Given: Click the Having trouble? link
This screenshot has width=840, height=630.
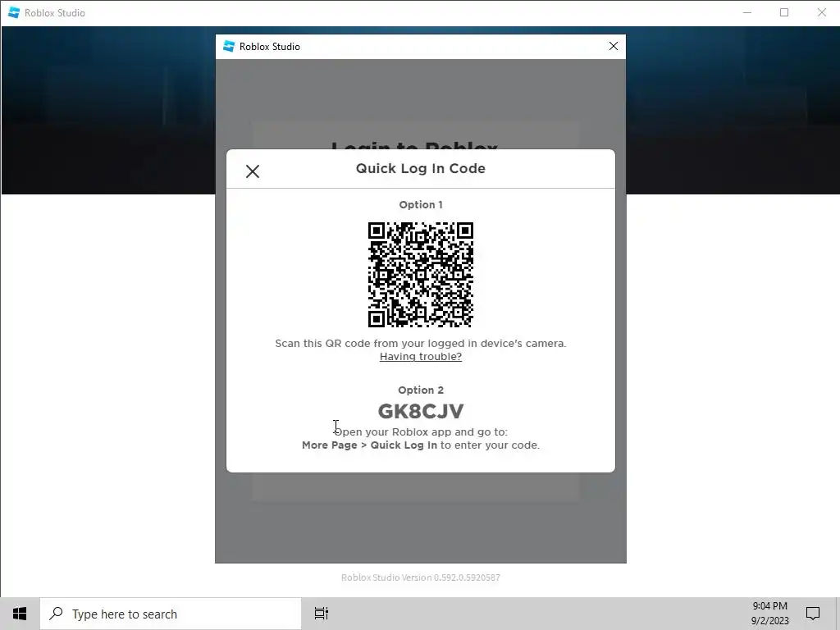Looking at the screenshot, I should coord(421,357).
